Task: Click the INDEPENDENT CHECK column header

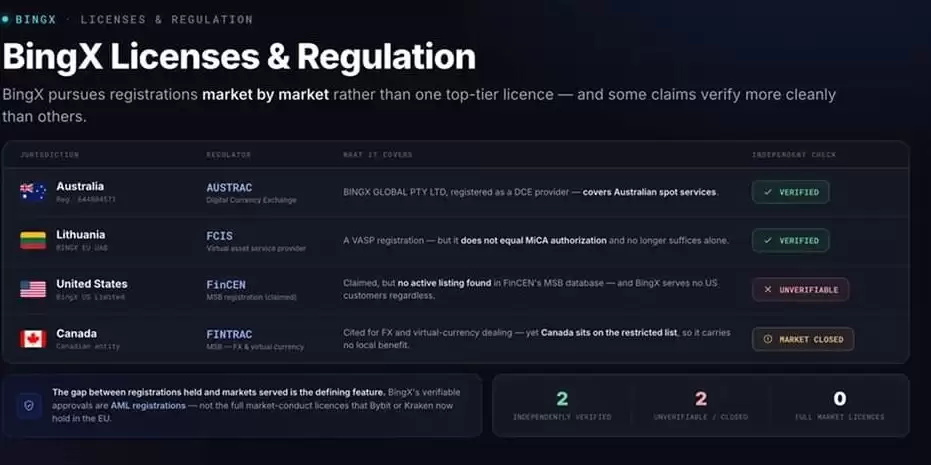Action: (x=794, y=155)
